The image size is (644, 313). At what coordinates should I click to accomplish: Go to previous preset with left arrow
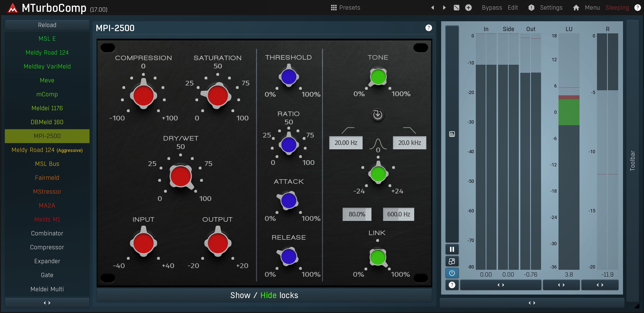pyautogui.click(x=433, y=8)
